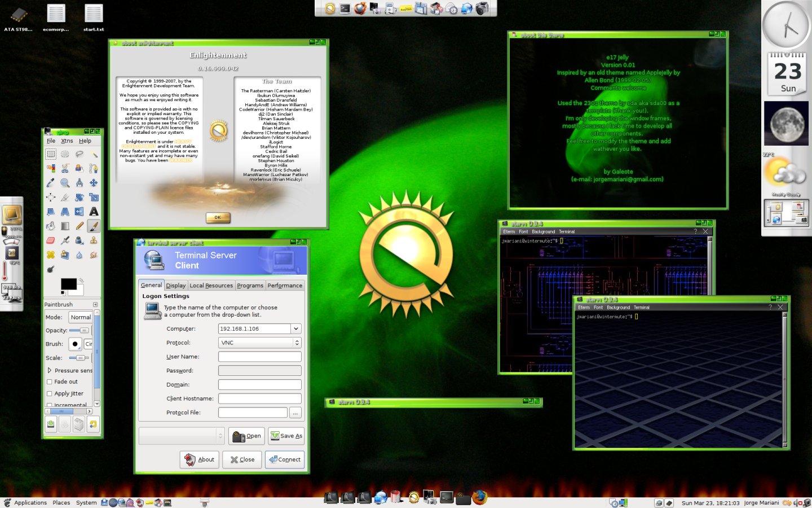Click the moon phase gadget on right shelf
This screenshot has width=812, height=508.
point(786,124)
